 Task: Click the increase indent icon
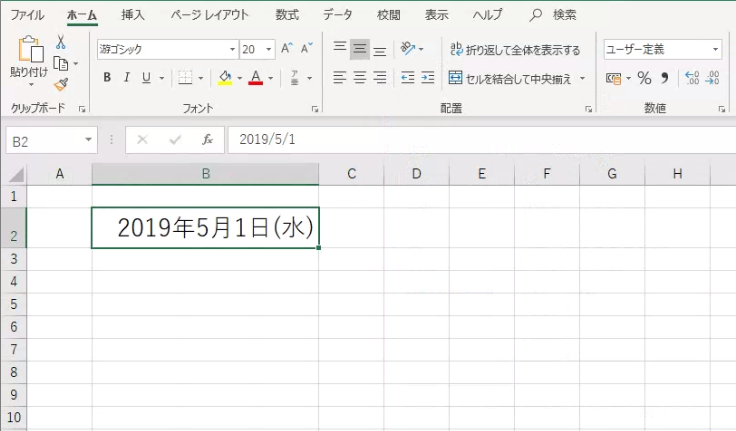pos(428,78)
